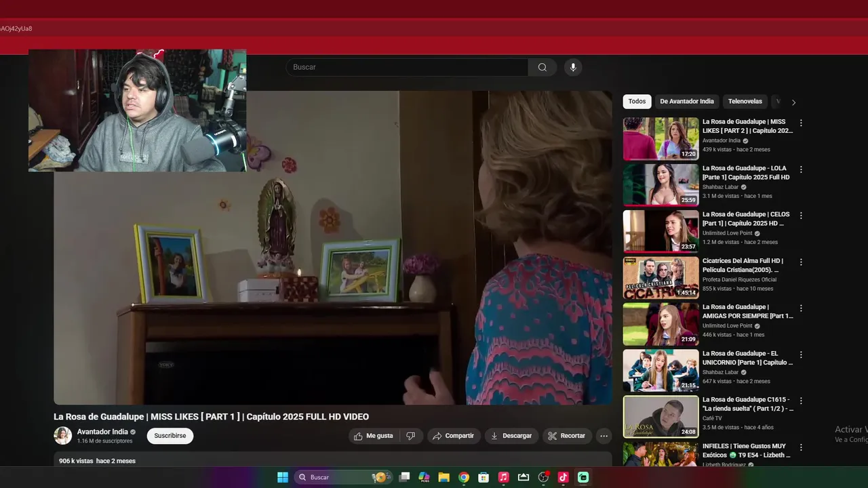Select the Telenovelas filter chip

point(745,102)
